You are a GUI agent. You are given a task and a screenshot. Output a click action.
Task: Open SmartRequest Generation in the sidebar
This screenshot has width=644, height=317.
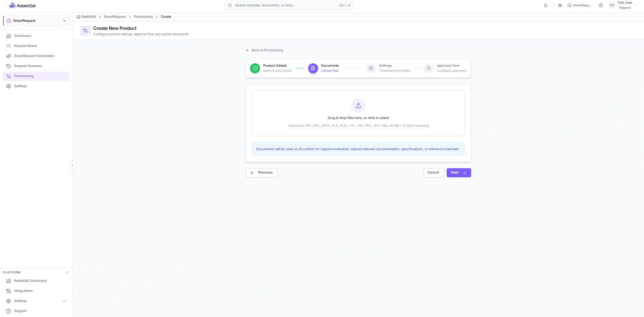36,56
